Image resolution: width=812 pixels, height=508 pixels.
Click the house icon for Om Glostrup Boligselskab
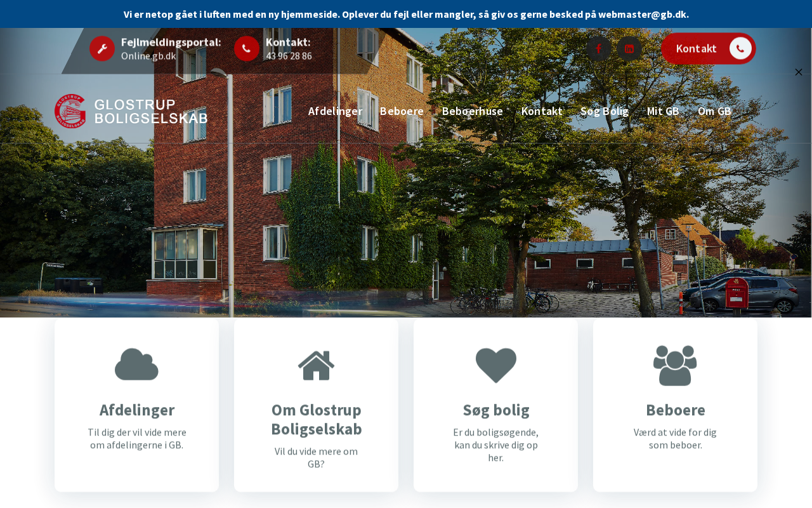316,365
